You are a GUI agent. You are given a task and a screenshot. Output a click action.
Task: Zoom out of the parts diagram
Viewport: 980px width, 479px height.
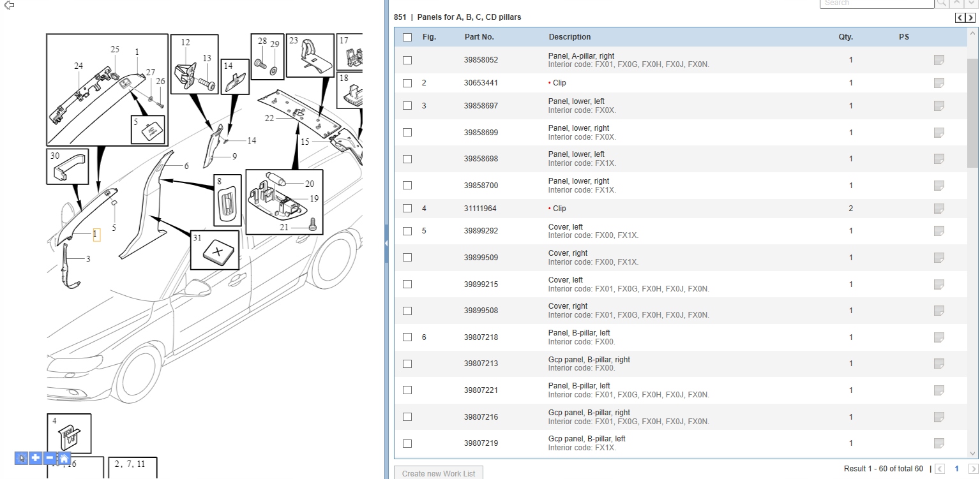[x=50, y=458]
